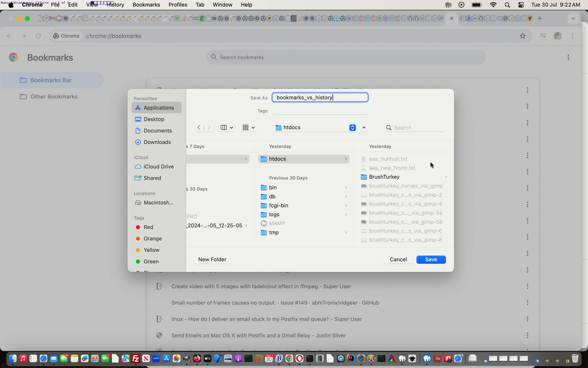
Task: Click the browser back arrow
Action: pos(9,36)
